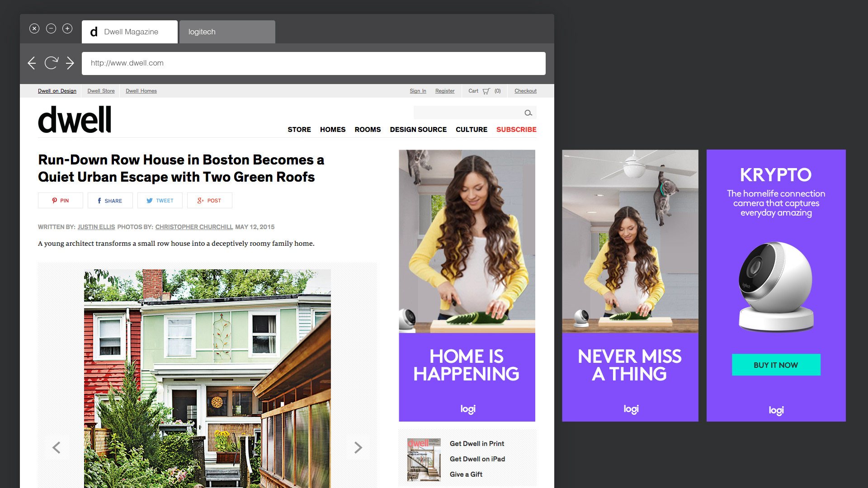Image resolution: width=868 pixels, height=488 pixels.
Task: Switch to the Dwell Magazine tab
Action: click(130, 32)
